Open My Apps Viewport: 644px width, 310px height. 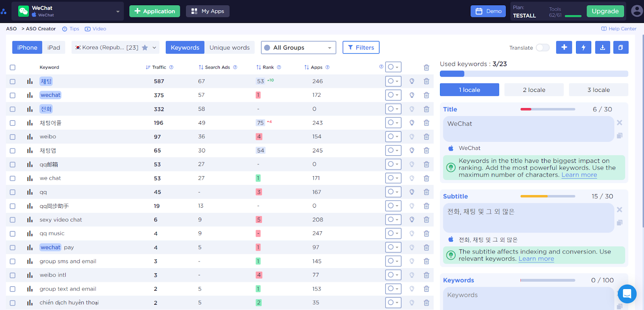click(208, 11)
